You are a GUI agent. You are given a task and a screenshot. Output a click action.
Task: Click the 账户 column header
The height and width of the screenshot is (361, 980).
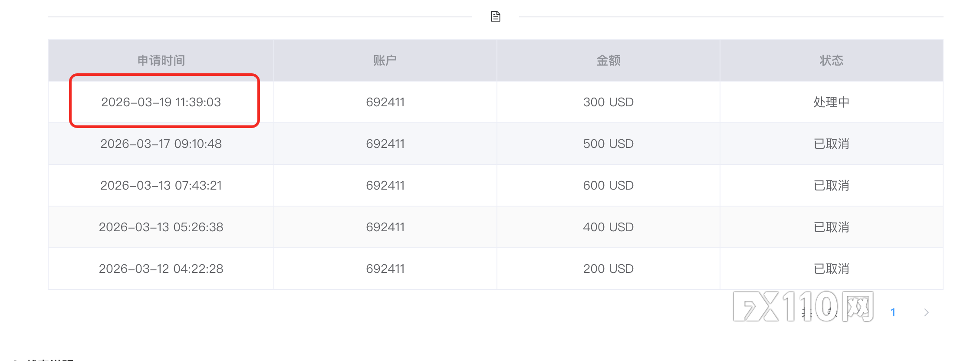(x=385, y=60)
